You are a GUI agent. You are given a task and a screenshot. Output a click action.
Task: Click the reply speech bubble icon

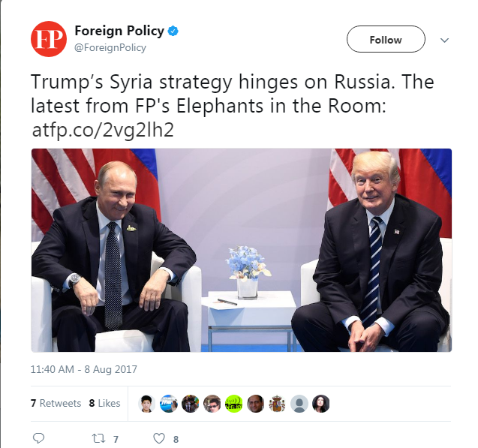tap(39, 438)
